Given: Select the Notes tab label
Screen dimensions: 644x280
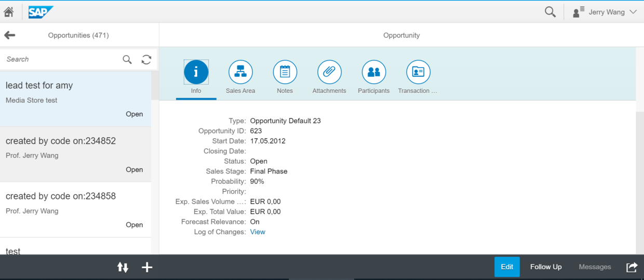Looking at the screenshot, I should point(285,91).
